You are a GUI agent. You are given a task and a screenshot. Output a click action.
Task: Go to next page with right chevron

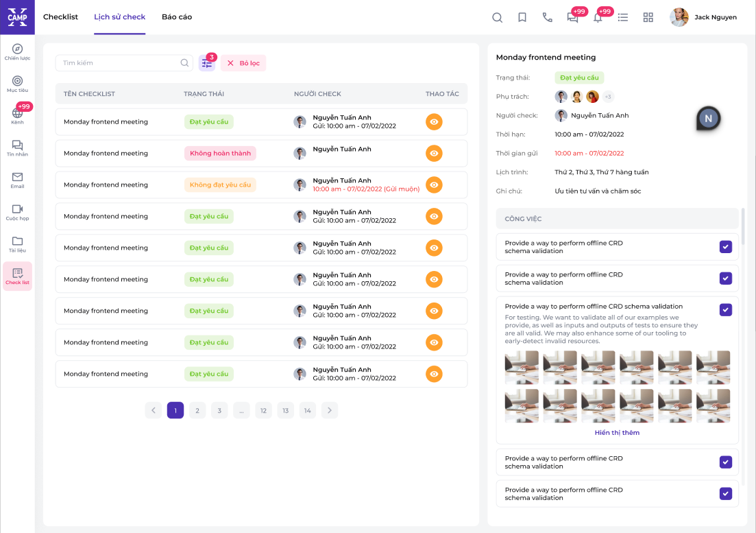pyautogui.click(x=330, y=411)
